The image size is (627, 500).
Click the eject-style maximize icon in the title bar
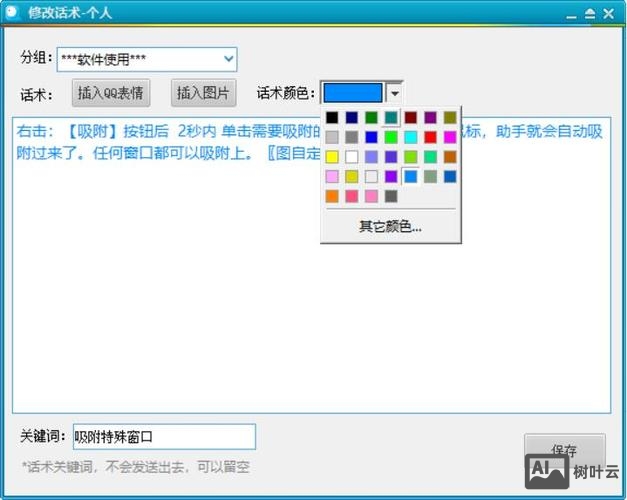(x=590, y=14)
